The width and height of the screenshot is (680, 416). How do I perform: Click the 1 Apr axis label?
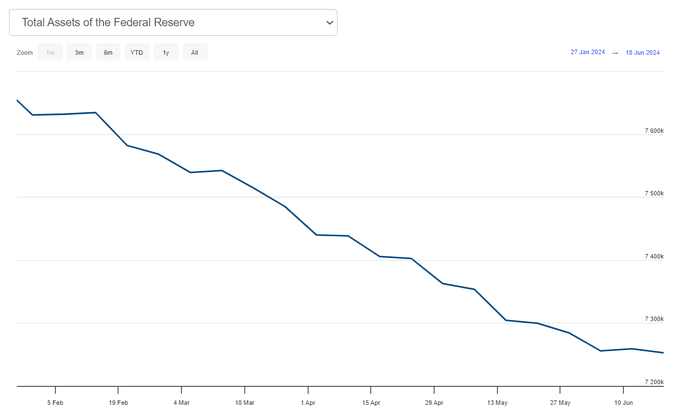click(308, 403)
